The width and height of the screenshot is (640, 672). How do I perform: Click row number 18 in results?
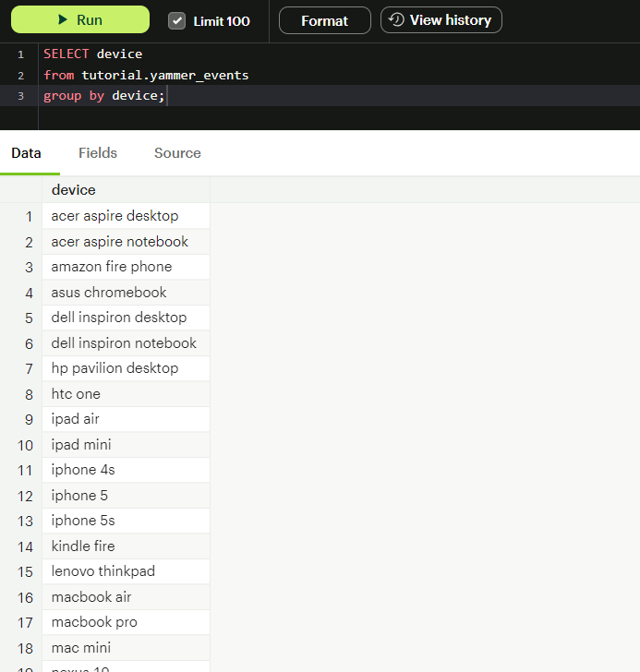(25, 648)
